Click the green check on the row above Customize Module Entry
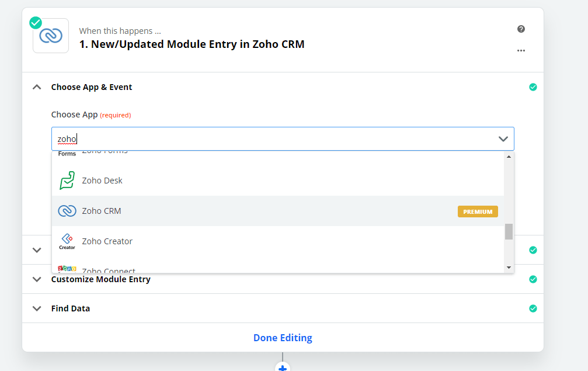Viewport: 588px width, 371px height. click(x=533, y=250)
